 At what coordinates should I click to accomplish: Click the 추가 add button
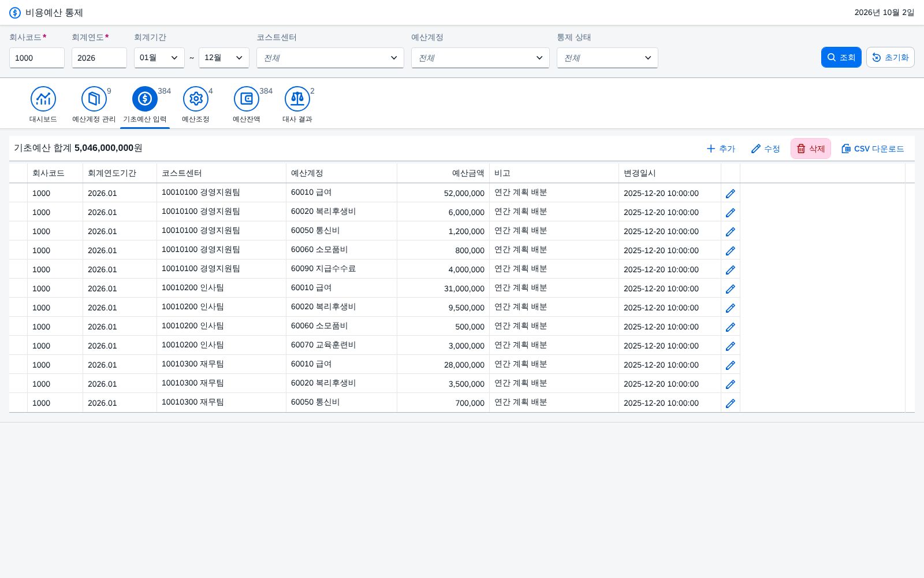[x=721, y=149]
